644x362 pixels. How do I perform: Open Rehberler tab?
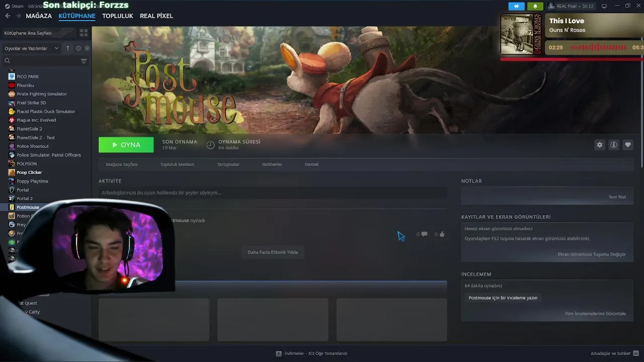[272, 164]
